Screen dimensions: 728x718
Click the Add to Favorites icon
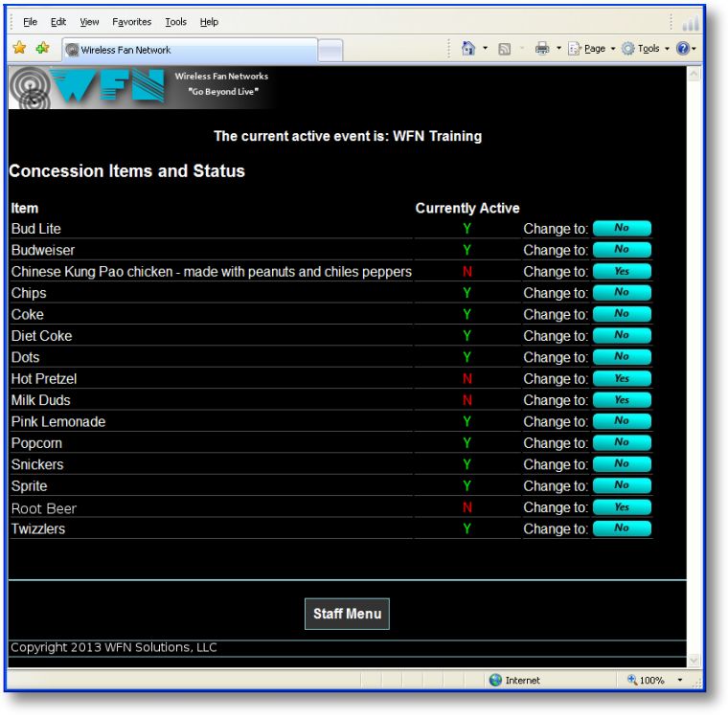(x=43, y=47)
